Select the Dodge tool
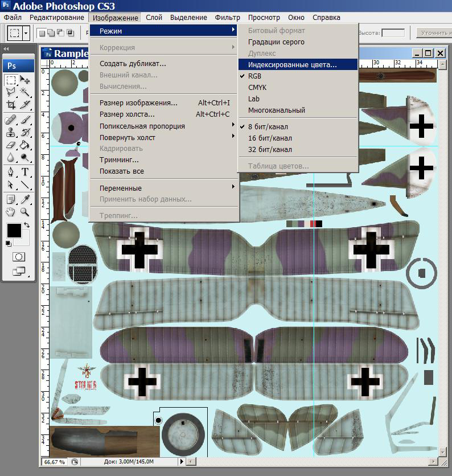452x476 pixels. [x=25, y=158]
